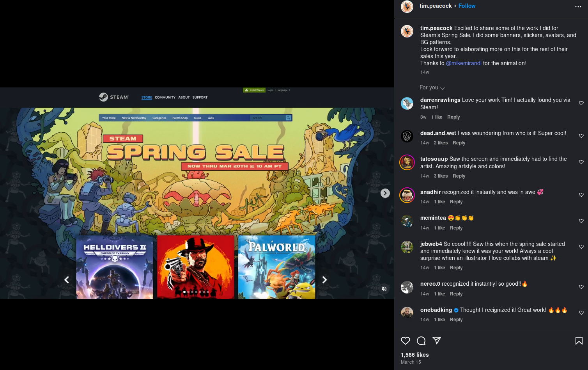The height and width of the screenshot is (370, 588).
Task: View tatosouup's story avatar
Action: (407, 162)
